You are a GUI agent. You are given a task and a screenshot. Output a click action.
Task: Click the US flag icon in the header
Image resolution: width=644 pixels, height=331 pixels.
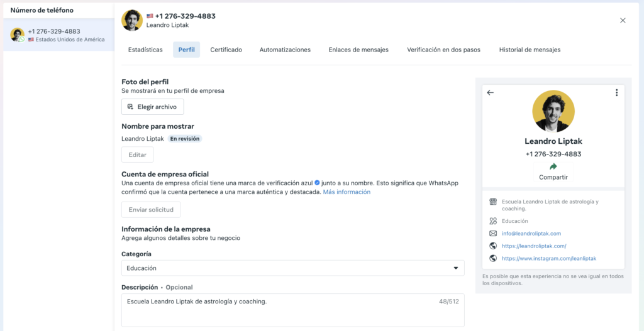pos(150,16)
